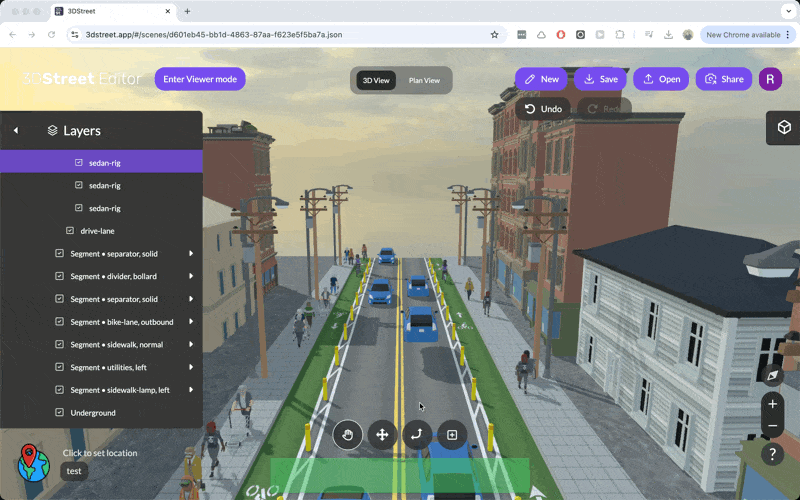This screenshot has width=800, height=500.
Task: Uncheck the drive-lane layer visibility checkbox
Action: click(x=70, y=230)
